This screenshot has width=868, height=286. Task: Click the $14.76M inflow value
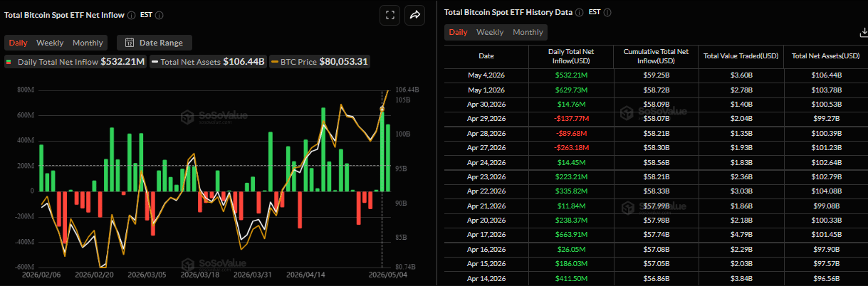click(x=570, y=104)
